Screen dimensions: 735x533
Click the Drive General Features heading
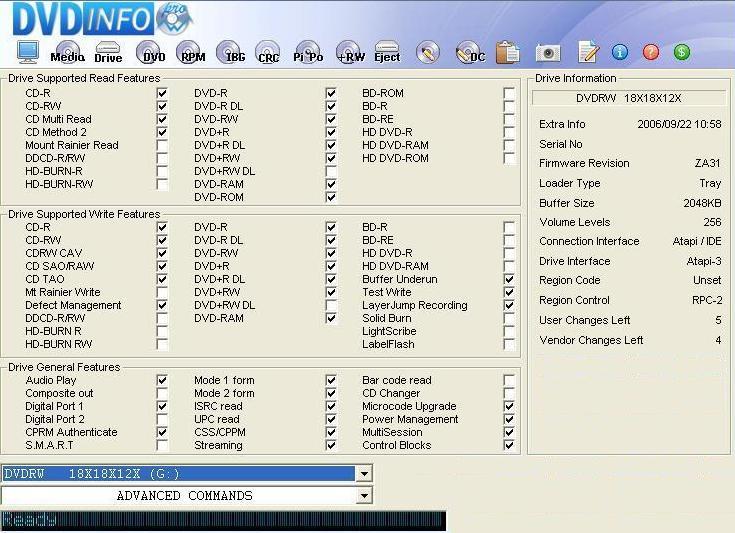tap(64, 367)
